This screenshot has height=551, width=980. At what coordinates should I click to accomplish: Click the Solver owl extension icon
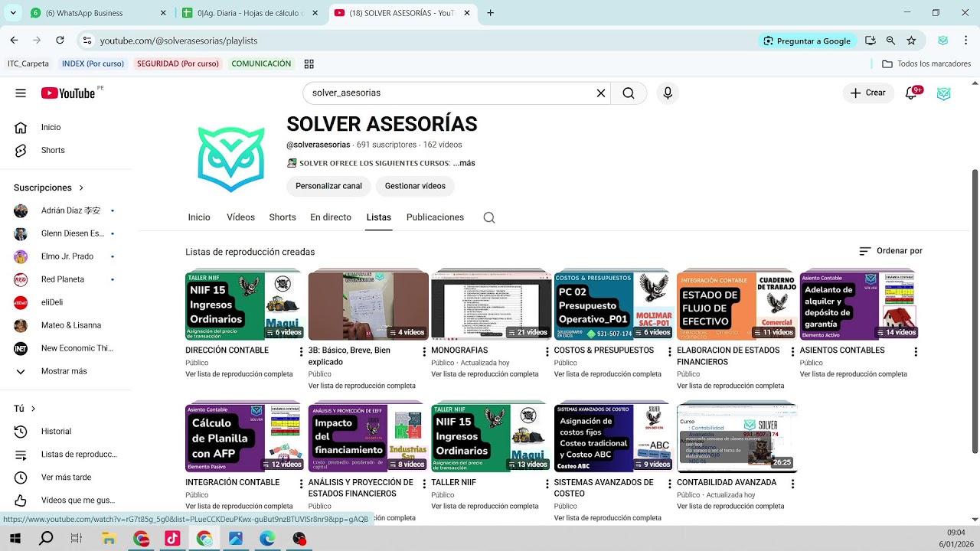(x=943, y=41)
